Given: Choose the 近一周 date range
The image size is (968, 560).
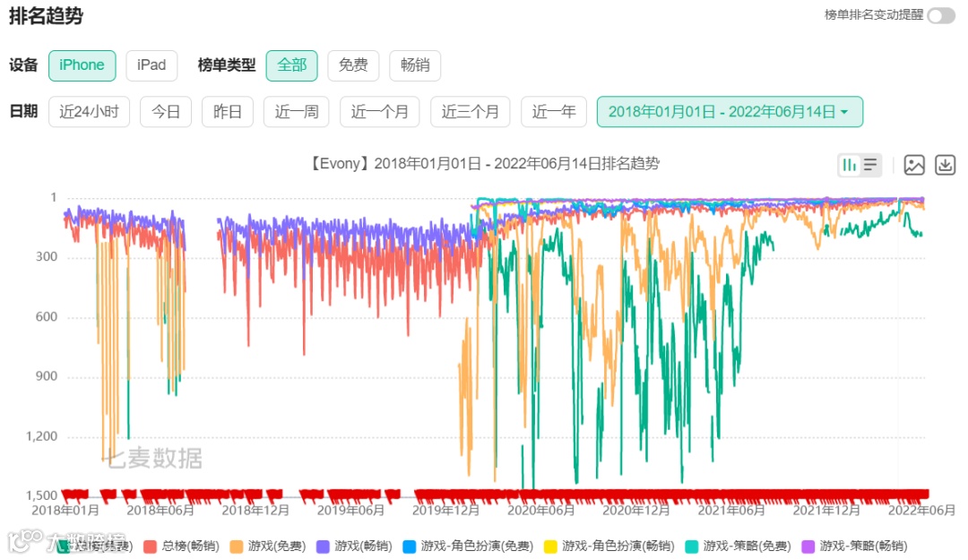Looking at the screenshot, I should pyautogui.click(x=297, y=112).
